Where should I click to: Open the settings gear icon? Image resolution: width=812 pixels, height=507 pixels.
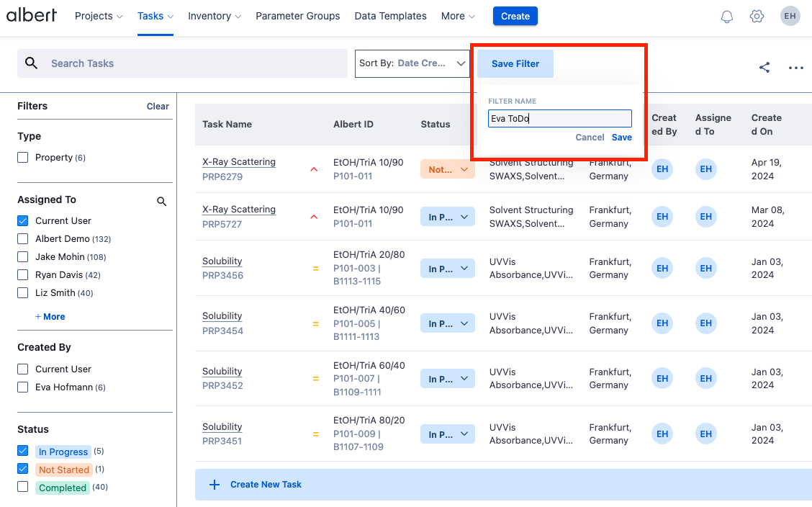point(757,17)
